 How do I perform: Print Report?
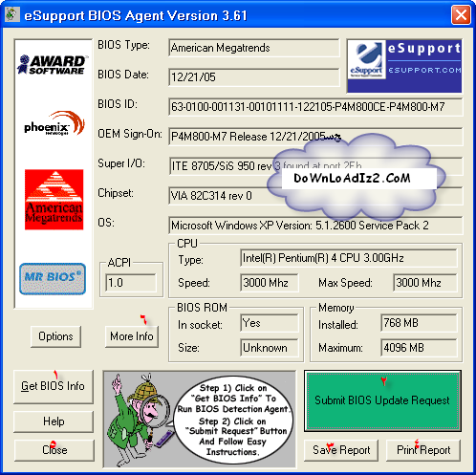pos(423,450)
